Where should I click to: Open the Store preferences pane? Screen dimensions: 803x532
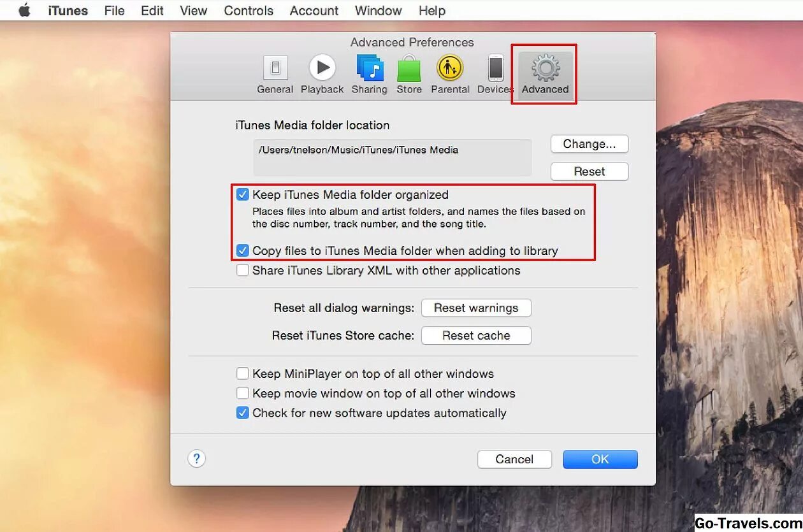(x=409, y=75)
